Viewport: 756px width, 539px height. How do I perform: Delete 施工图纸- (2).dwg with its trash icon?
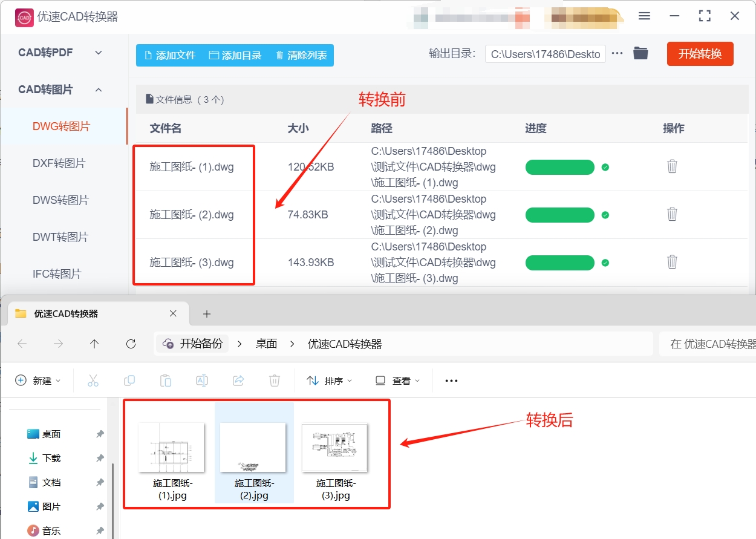(x=672, y=214)
